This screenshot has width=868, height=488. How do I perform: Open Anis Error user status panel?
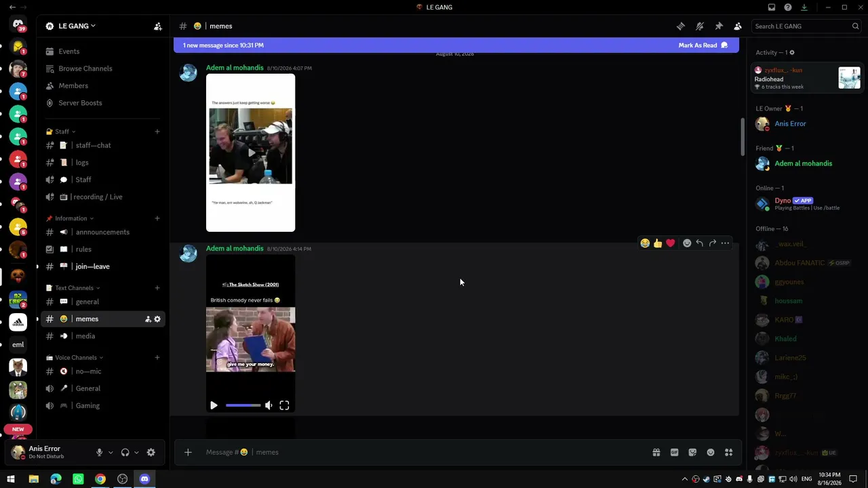coord(49,452)
